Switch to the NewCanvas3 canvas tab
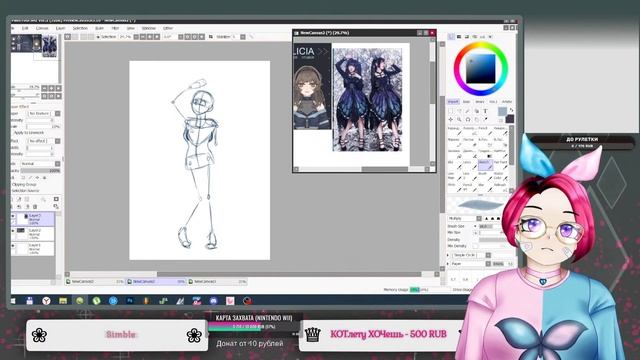Screen dimensions: 640x360 coord(218,282)
